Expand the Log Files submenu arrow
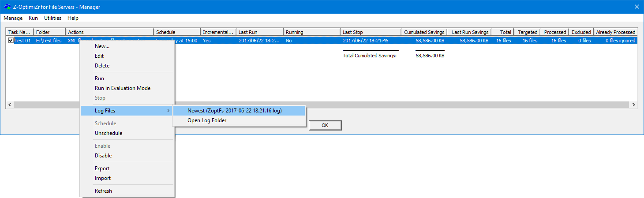This screenshot has width=644, height=198. [168, 111]
